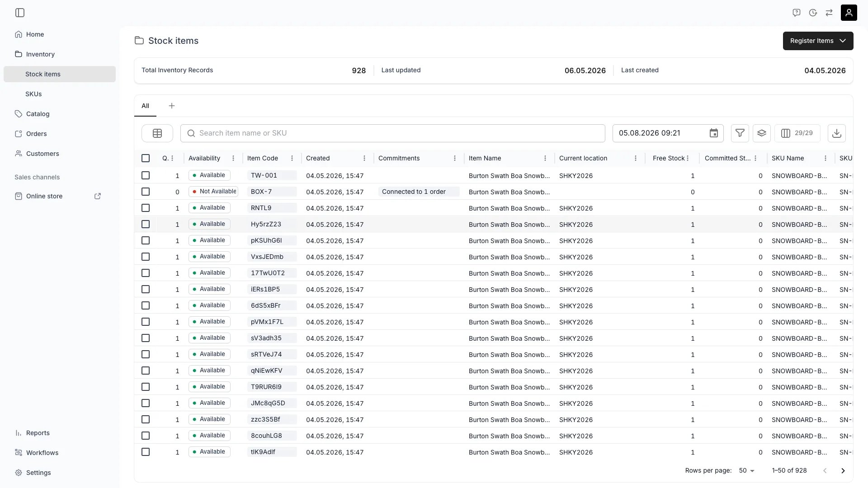
Task: Focus the Search item name or SKU field
Action: pos(392,133)
